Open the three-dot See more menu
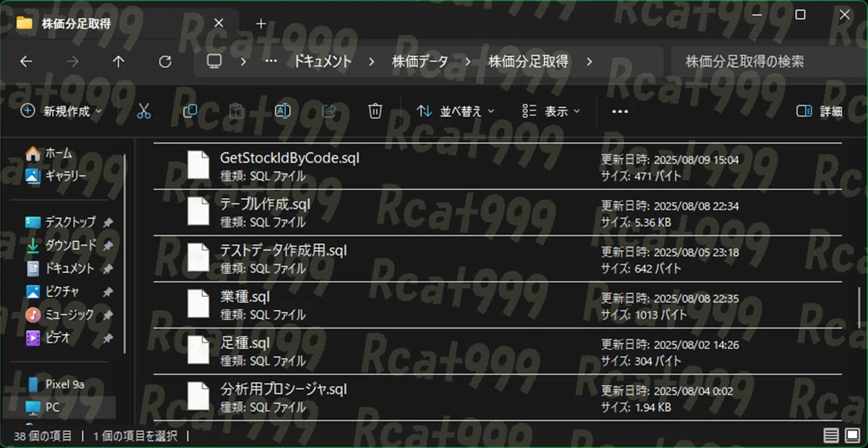This screenshot has width=868, height=448. pyautogui.click(x=620, y=111)
